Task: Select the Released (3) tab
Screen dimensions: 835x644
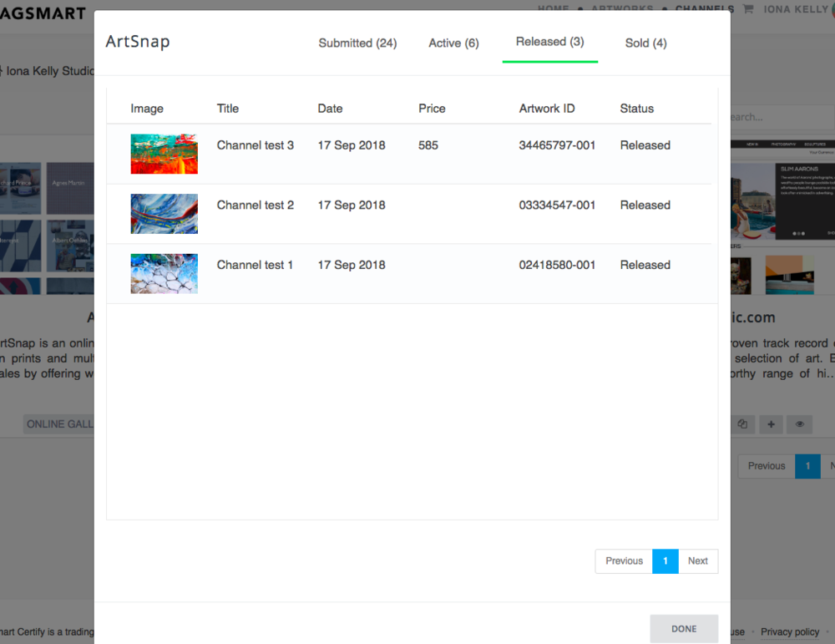Action: pyautogui.click(x=550, y=42)
